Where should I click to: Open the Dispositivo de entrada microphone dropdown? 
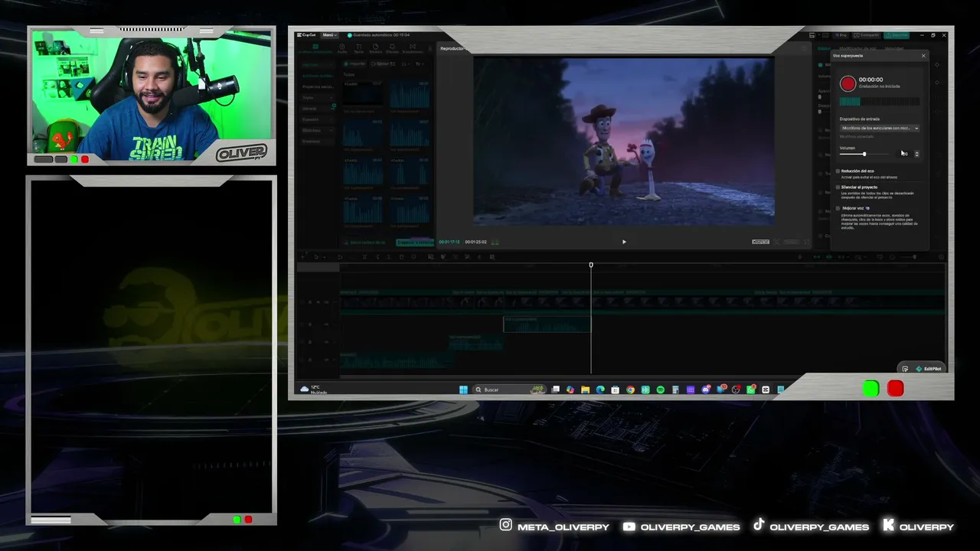click(x=879, y=128)
